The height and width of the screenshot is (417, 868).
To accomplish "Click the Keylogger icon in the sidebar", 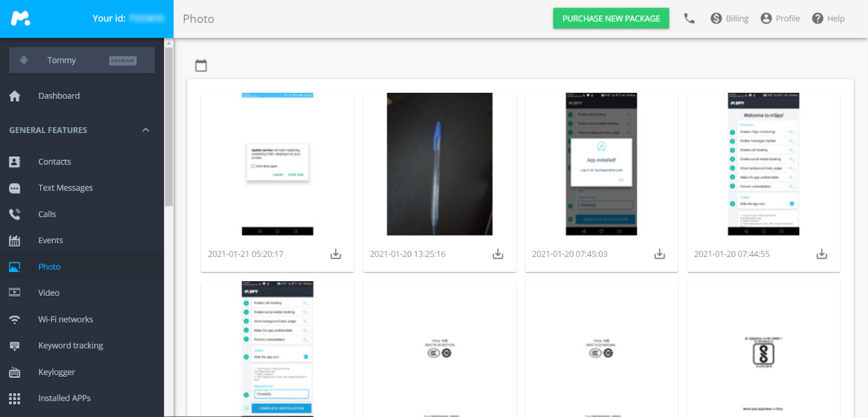I will (14, 372).
